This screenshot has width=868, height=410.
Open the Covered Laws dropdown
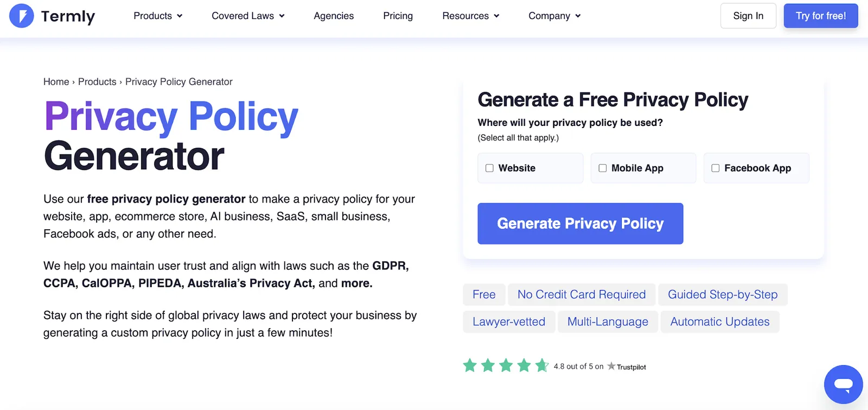pyautogui.click(x=248, y=16)
